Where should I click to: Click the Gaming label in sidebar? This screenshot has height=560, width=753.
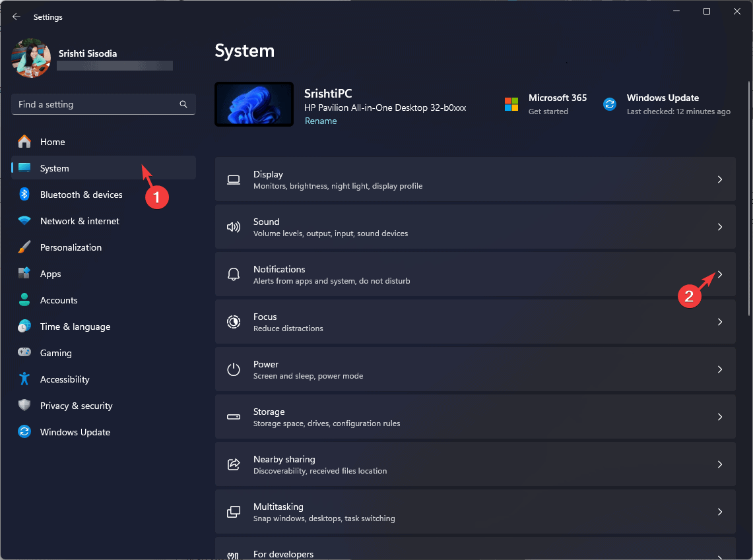click(x=55, y=353)
